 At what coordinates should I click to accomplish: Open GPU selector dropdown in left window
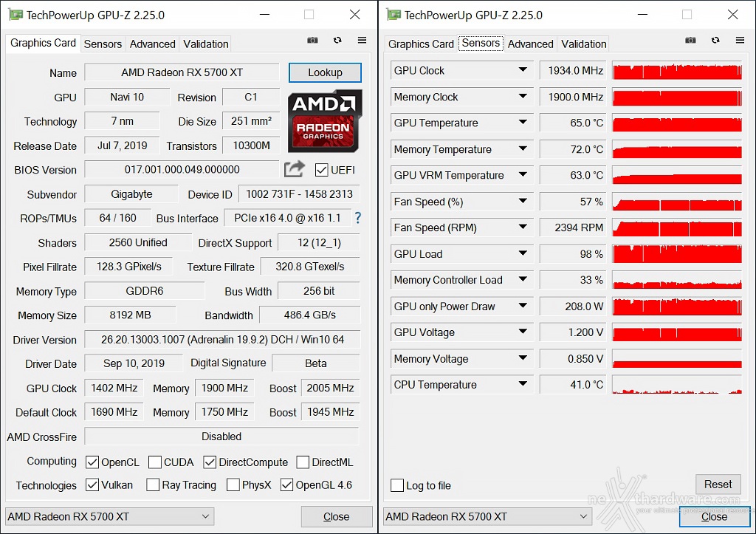[109, 516]
